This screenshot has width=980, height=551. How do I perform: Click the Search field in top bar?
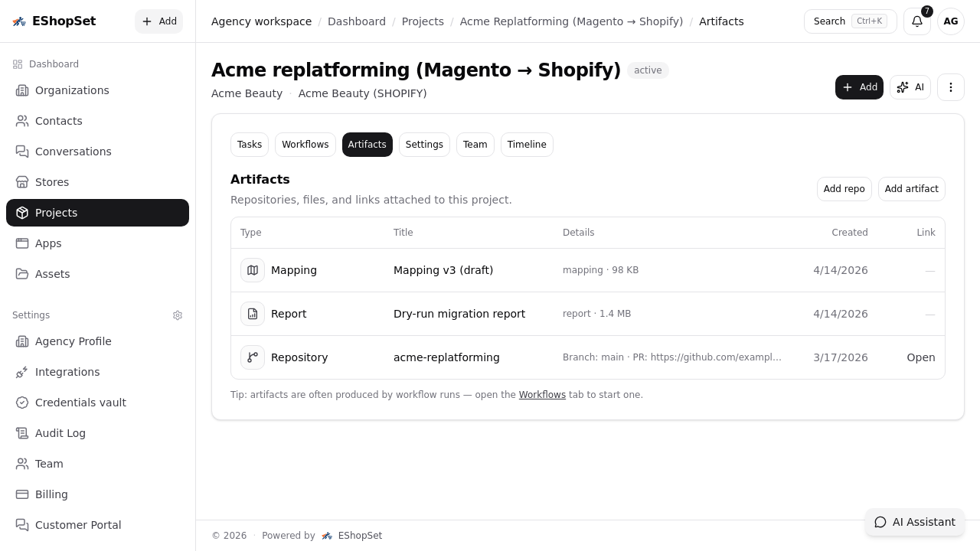pos(849,21)
